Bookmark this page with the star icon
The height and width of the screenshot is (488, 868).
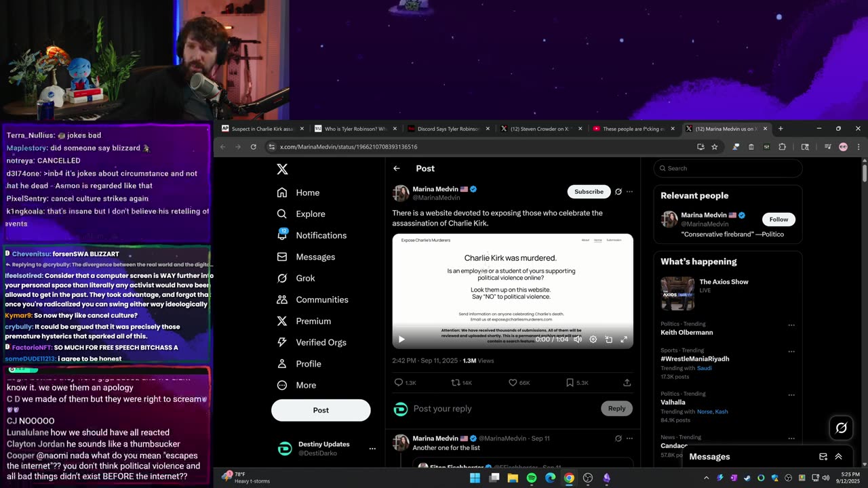(x=715, y=147)
